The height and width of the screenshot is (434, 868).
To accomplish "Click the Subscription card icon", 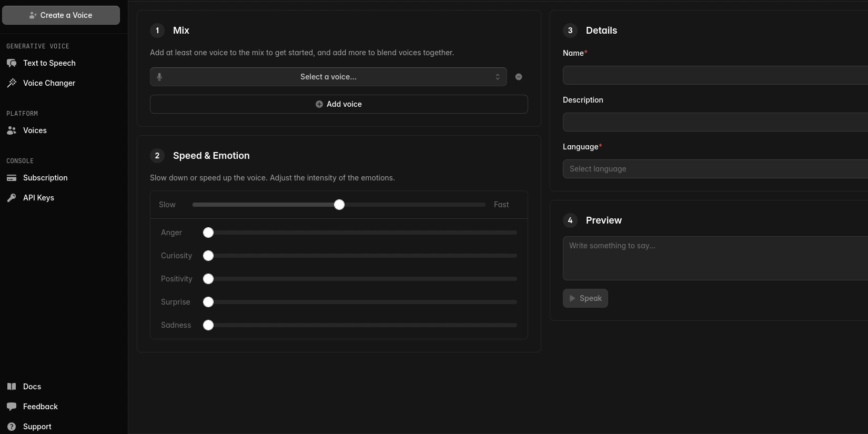I will 12,178.
